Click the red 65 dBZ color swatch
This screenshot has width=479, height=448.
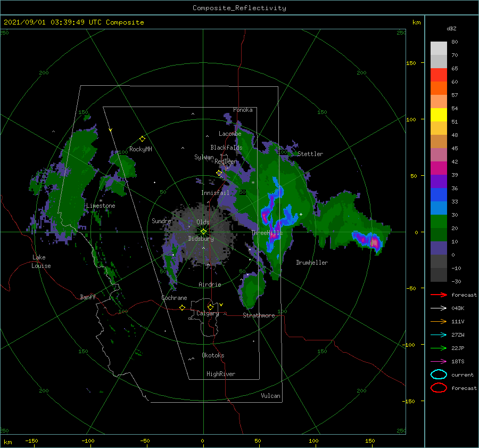coord(439,75)
